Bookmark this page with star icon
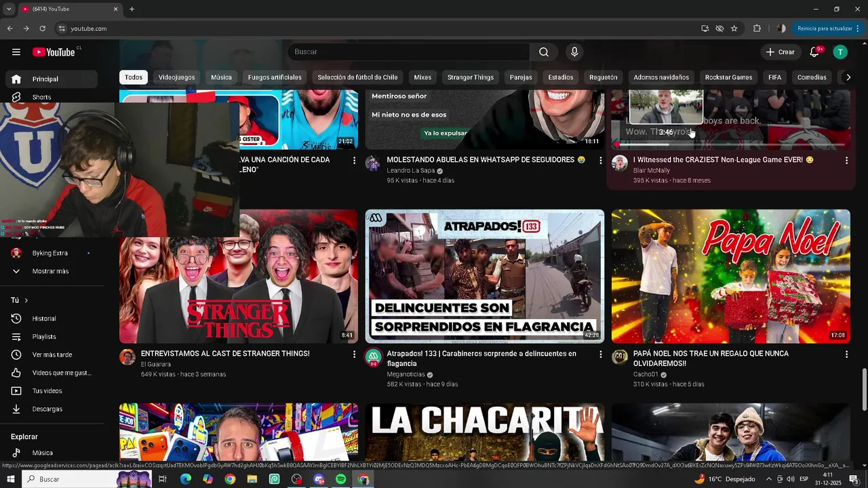The image size is (868, 488). (734, 28)
